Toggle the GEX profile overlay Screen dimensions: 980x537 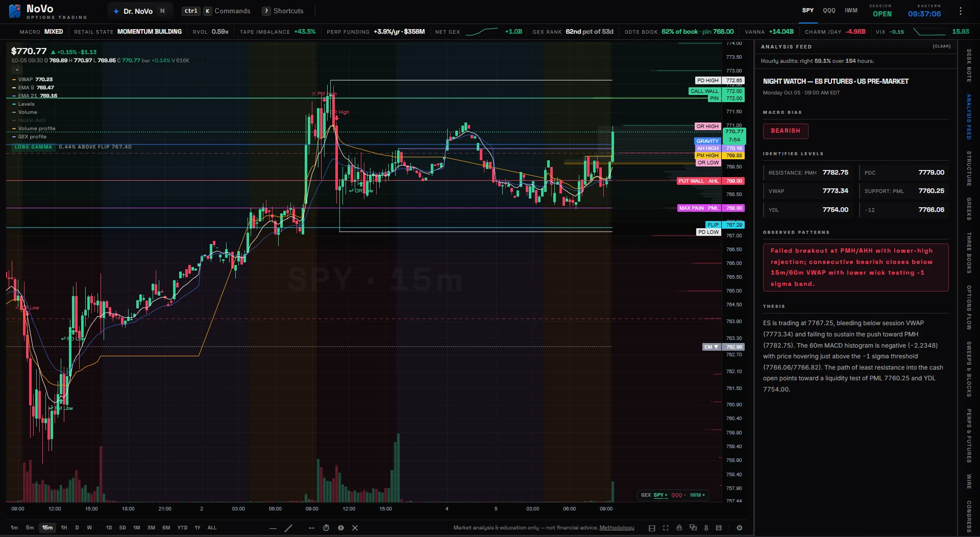(x=30, y=137)
